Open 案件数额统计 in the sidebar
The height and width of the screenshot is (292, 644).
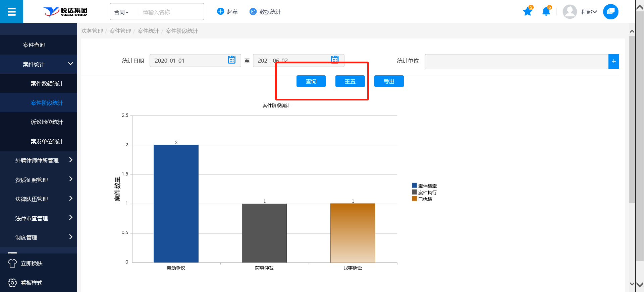coord(47,84)
